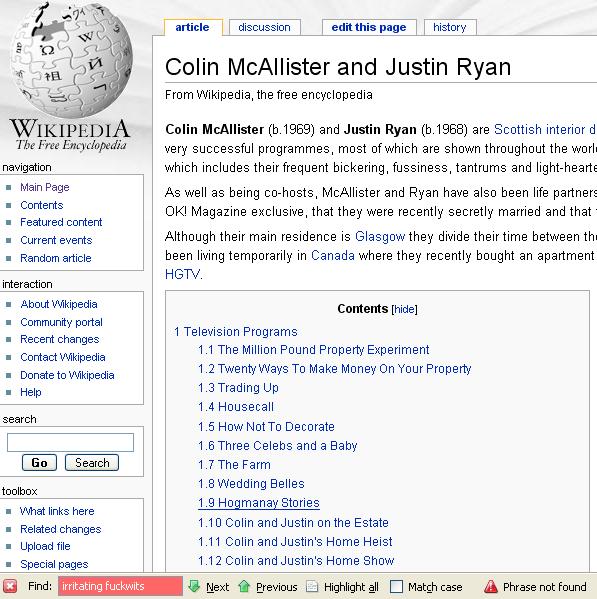597x599 pixels.
Task: Click the Search button in sidebar
Action: pos(92,463)
